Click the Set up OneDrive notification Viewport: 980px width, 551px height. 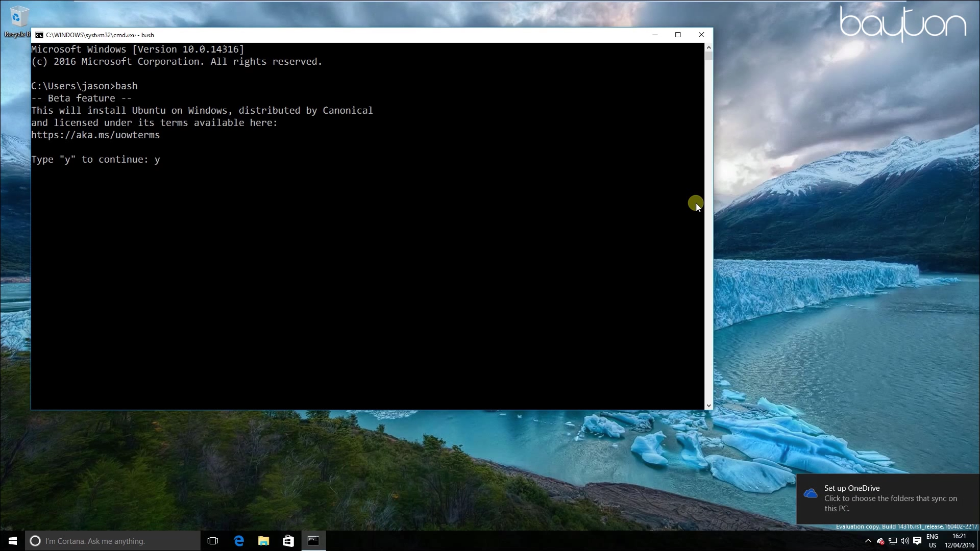(x=888, y=498)
